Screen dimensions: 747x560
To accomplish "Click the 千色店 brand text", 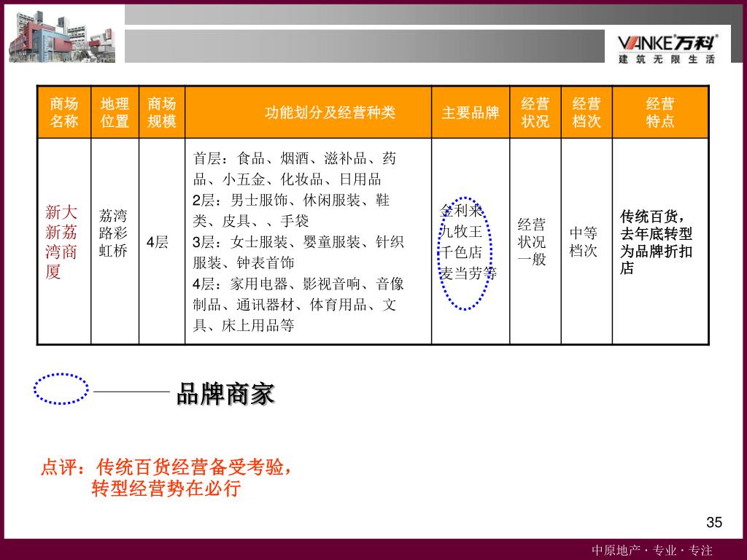I will [461, 252].
